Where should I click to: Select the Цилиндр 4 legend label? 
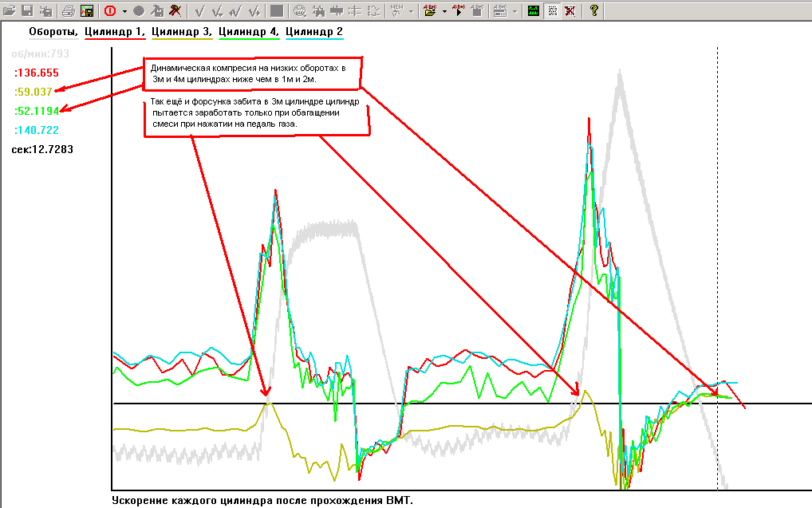(x=249, y=32)
